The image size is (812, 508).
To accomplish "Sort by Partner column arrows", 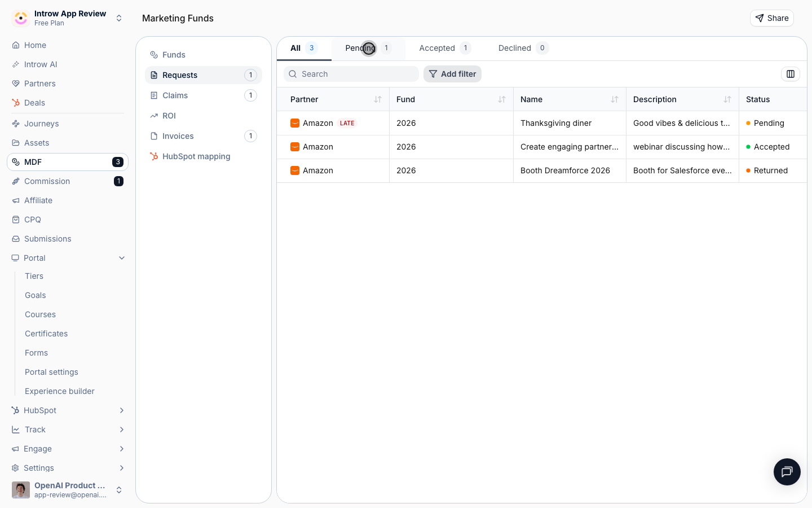I will tap(378, 99).
